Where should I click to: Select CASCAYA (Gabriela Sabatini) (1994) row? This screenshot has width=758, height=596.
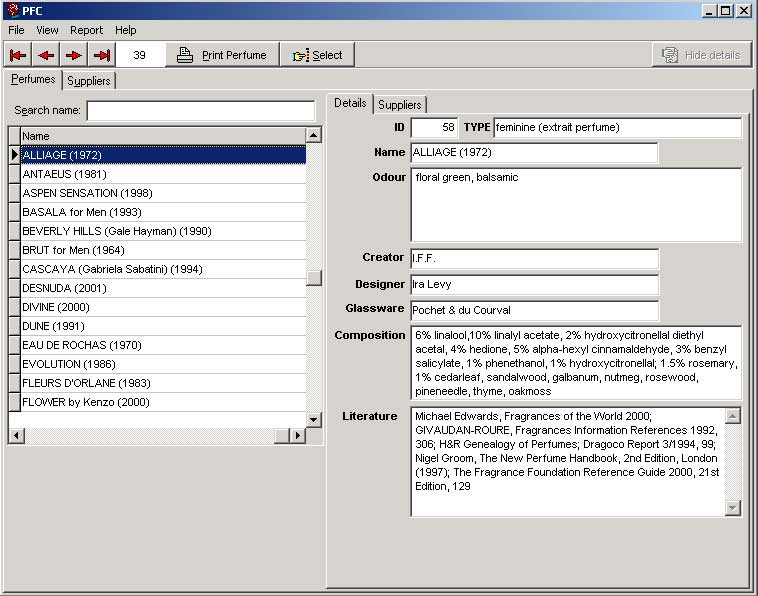[x=163, y=269]
